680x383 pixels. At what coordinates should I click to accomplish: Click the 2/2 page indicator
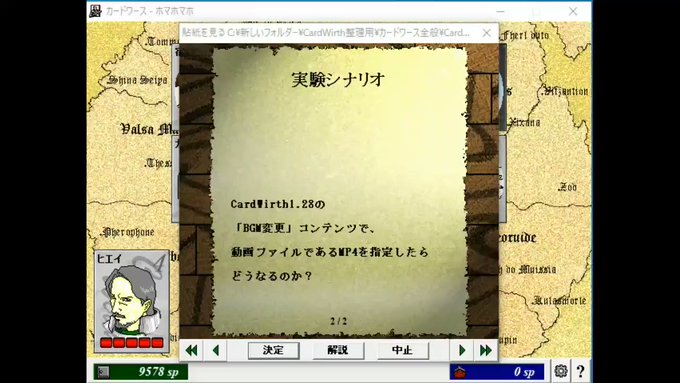[338, 321]
